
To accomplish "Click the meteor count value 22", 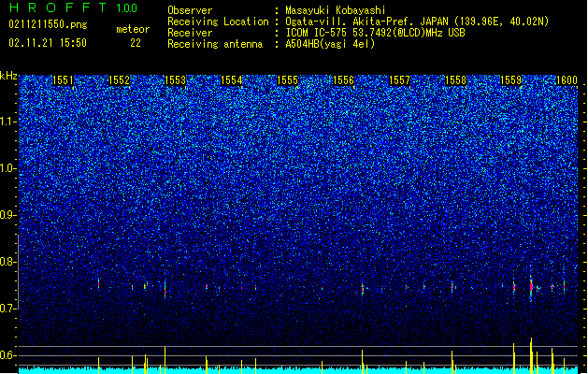I will pyautogui.click(x=136, y=43).
